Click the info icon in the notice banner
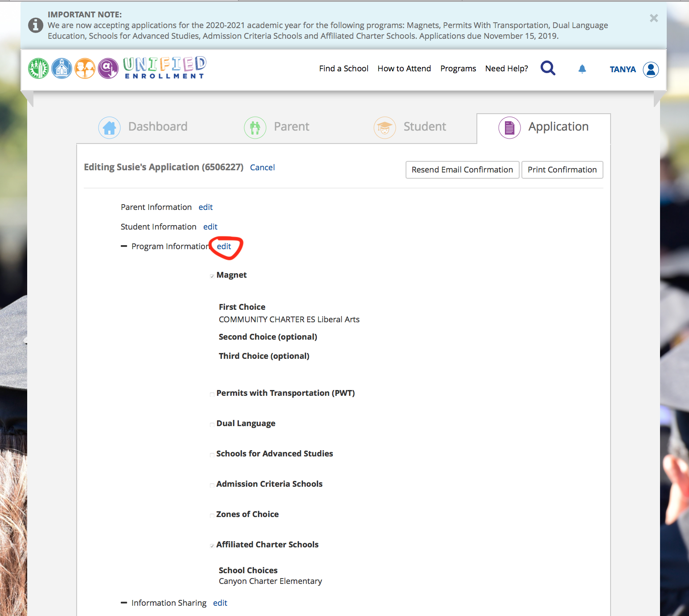Image resolution: width=689 pixels, height=616 pixels. click(36, 25)
